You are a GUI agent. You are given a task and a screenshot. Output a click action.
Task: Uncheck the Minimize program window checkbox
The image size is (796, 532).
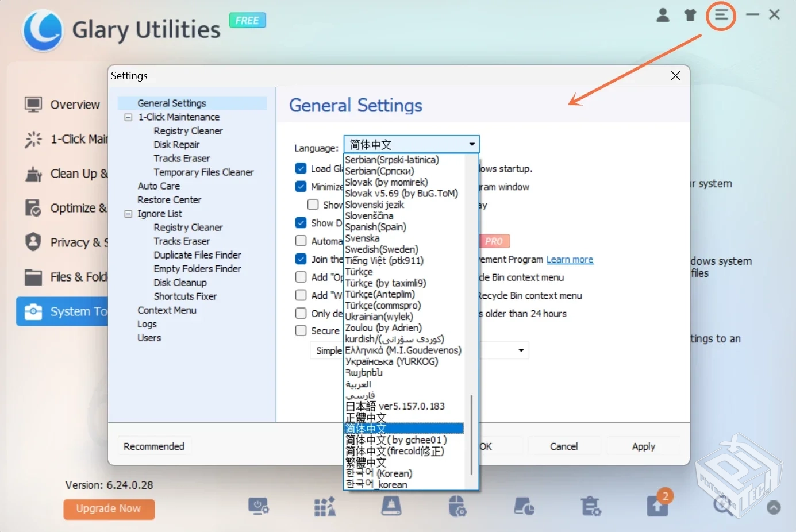click(301, 186)
